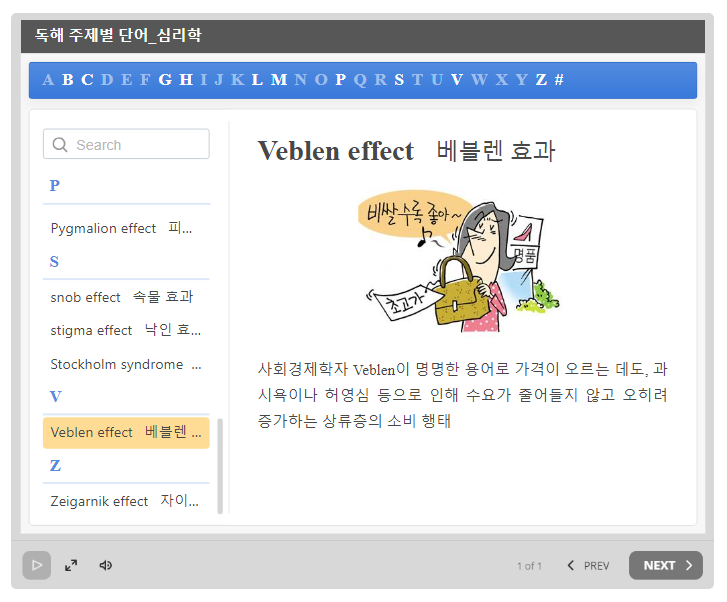Jump to letter H in alphabet bar
The image size is (727, 602).
tap(186, 80)
